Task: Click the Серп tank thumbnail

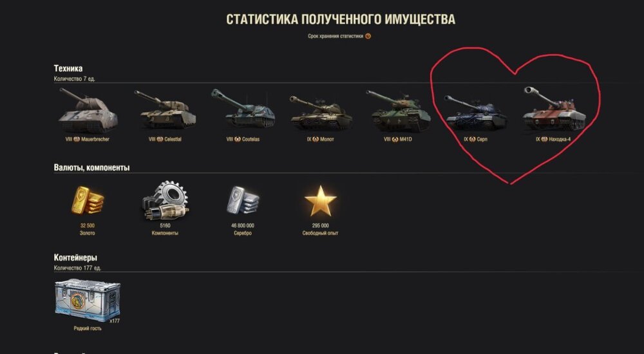Action: click(x=476, y=112)
